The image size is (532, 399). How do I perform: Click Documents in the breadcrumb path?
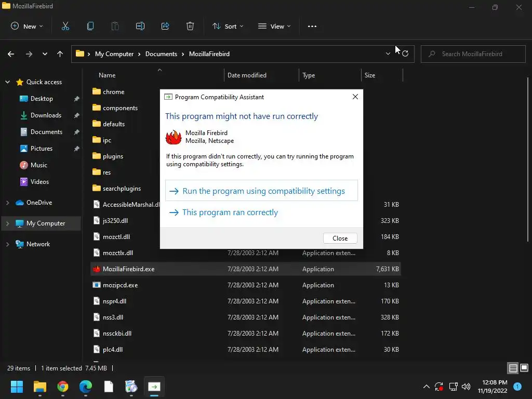click(x=161, y=54)
